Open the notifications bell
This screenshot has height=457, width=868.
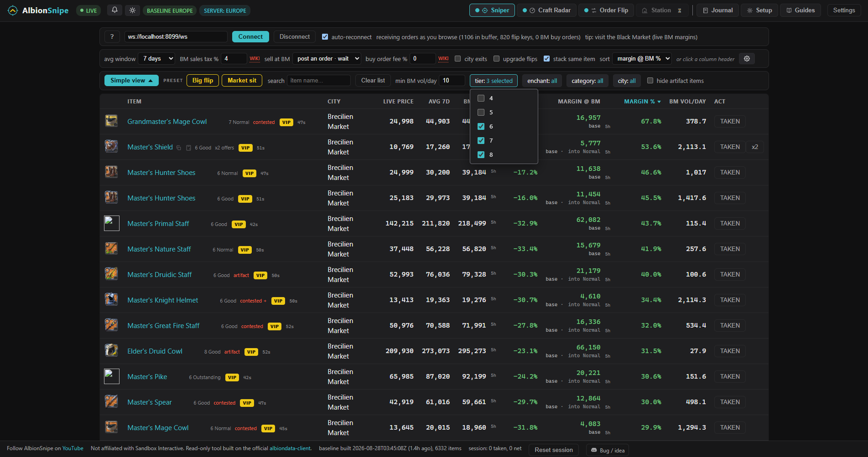coord(114,10)
